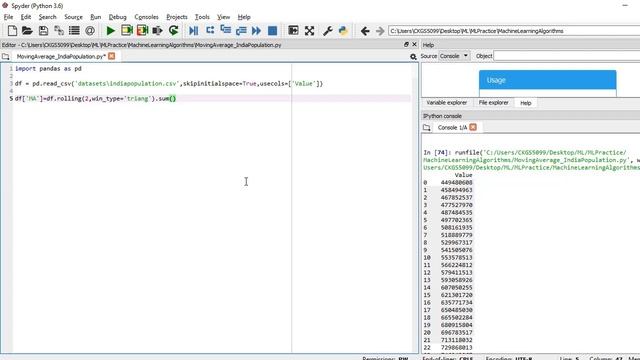Open the Run menu
Screen dimensions: 640x360
point(96,17)
